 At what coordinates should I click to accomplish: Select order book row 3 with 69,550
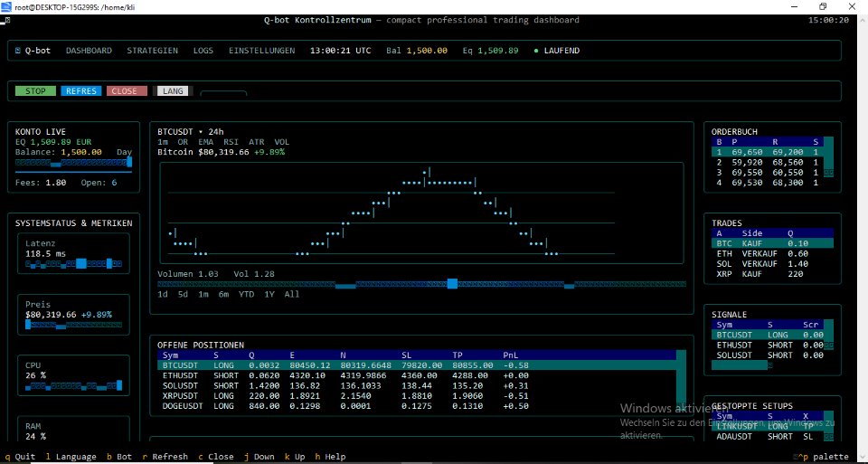[x=768, y=172]
